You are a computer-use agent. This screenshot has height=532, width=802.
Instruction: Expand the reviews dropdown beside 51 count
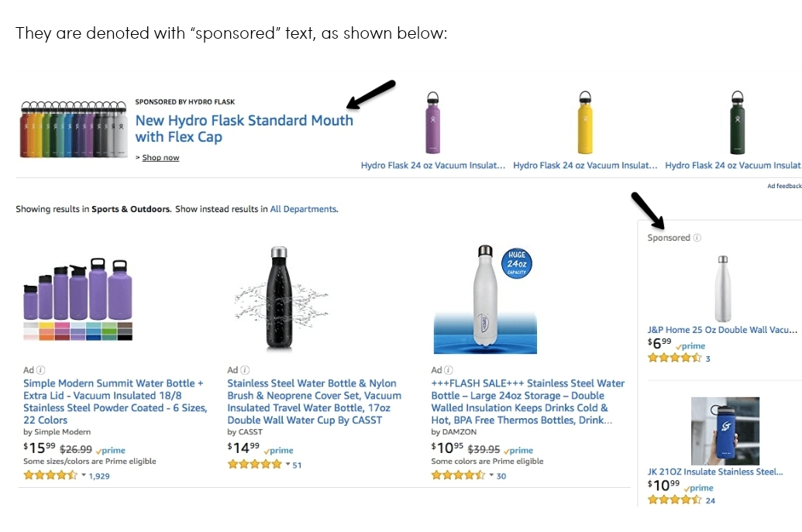pos(287,463)
